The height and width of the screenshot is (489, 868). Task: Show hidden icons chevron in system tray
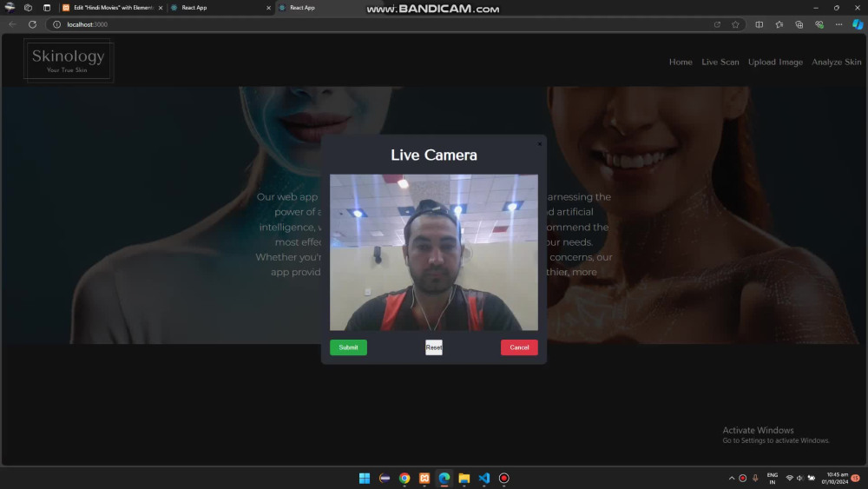(731, 478)
